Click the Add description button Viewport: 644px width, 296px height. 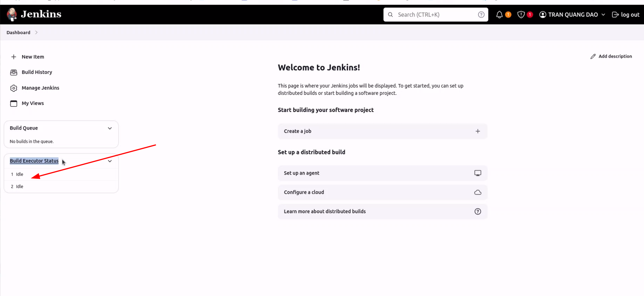pyautogui.click(x=611, y=57)
